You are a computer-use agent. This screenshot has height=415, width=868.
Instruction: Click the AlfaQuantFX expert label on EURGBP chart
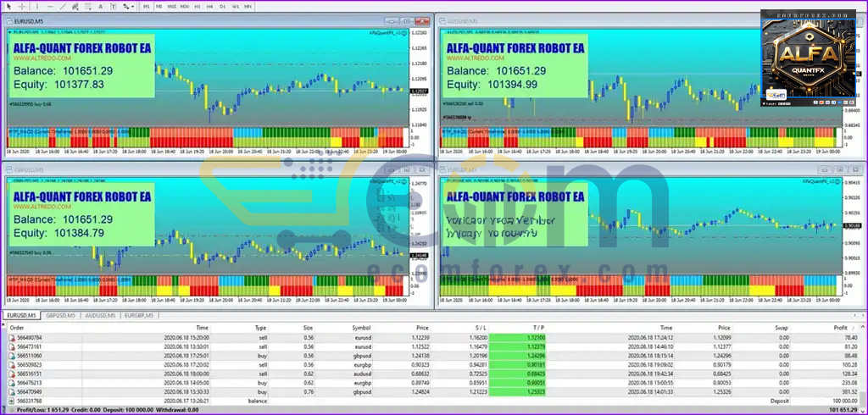pos(821,181)
